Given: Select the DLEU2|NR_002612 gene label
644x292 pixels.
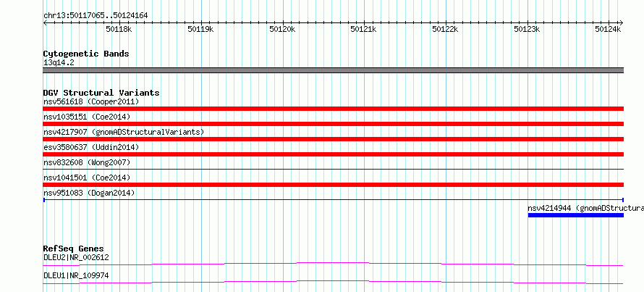Looking at the screenshot, I should pos(76,258).
